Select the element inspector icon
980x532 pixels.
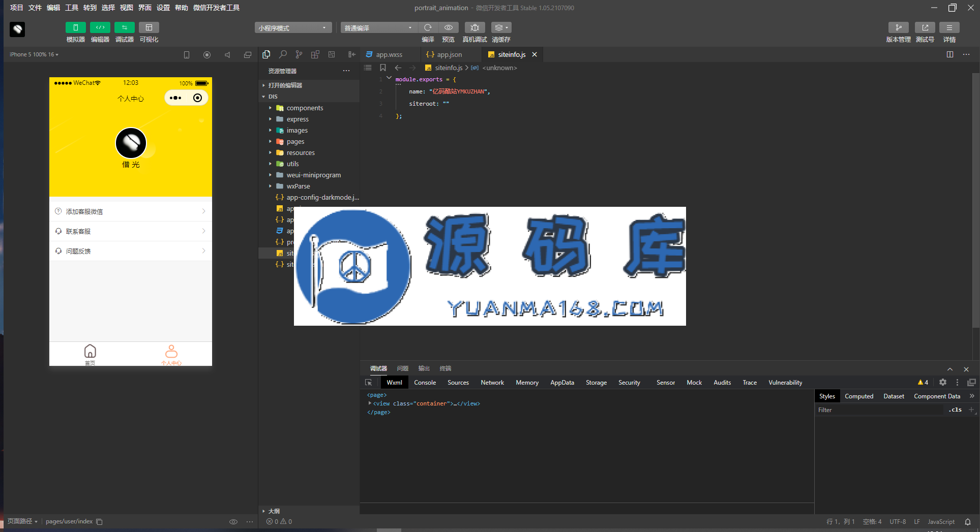pos(369,383)
